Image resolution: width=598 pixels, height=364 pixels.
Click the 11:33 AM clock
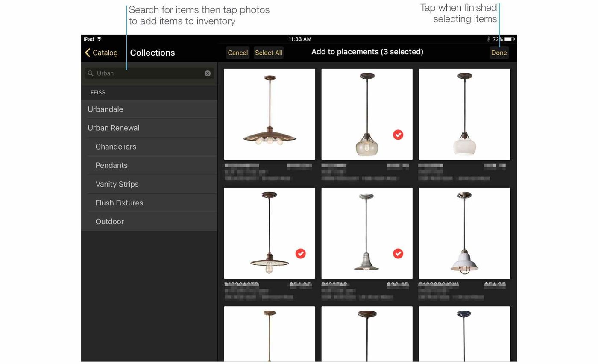pyautogui.click(x=300, y=39)
